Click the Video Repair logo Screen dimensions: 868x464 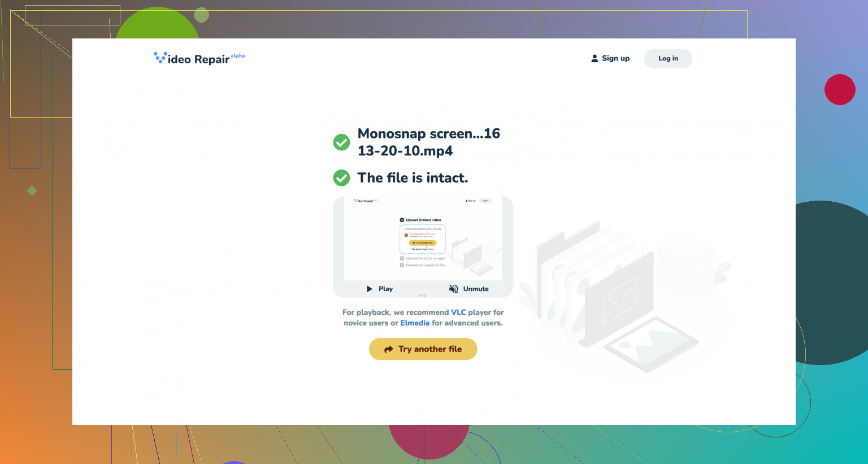[x=192, y=59]
